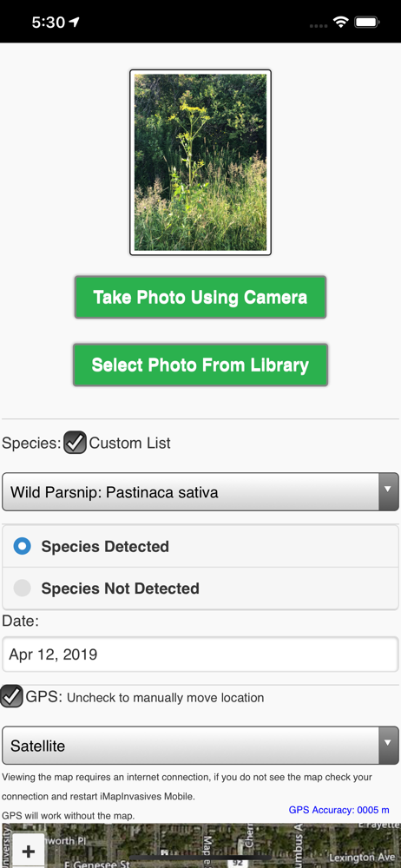Image resolution: width=401 pixels, height=868 pixels.
Task: Tap the GPS Accuracy text
Action: click(339, 810)
